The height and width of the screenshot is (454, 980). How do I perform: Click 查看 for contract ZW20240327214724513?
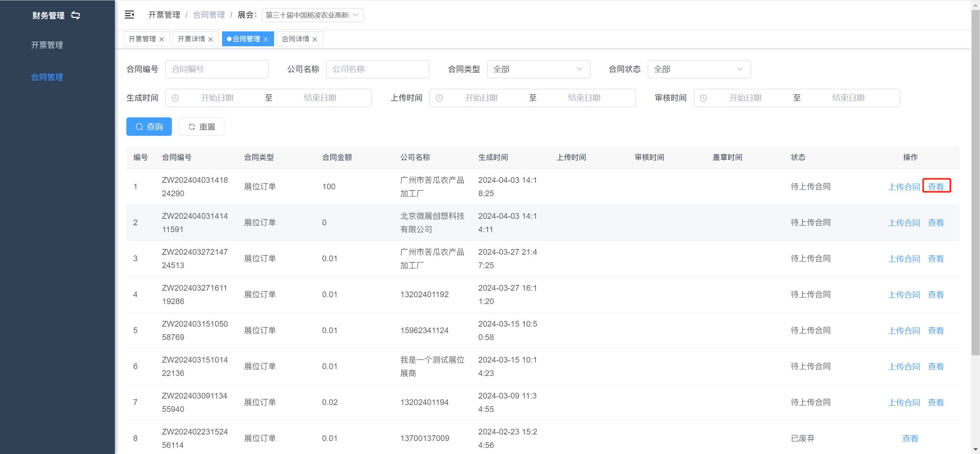tap(936, 259)
